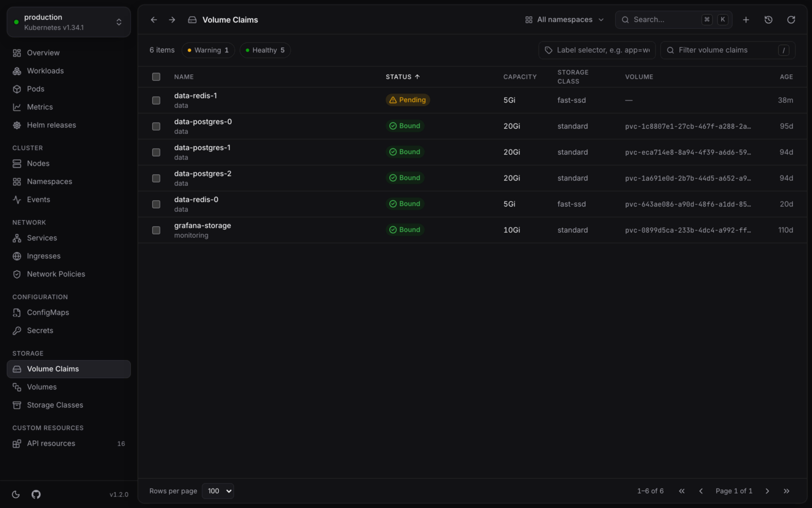This screenshot has height=508, width=812.
Task: Open Nodes in the sidebar
Action: [69, 164]
